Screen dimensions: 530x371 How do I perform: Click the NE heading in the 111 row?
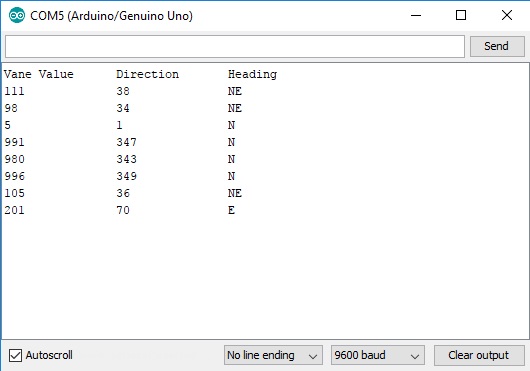235,91
